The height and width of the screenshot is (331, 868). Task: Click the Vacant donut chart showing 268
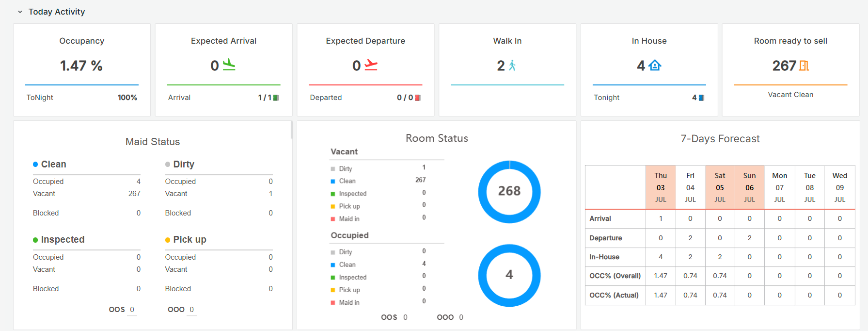pos(509,192)
